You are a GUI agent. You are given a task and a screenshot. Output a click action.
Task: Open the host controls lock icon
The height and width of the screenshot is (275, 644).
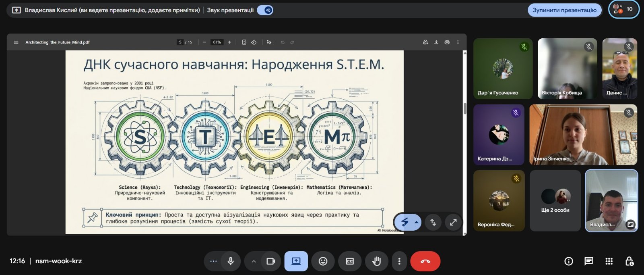coord(629,261)
